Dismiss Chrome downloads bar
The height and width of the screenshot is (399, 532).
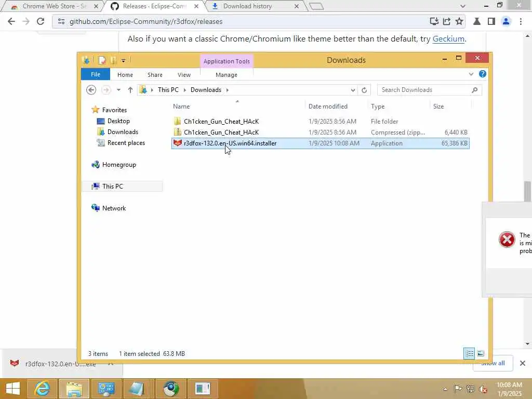(x=523, y=363)
